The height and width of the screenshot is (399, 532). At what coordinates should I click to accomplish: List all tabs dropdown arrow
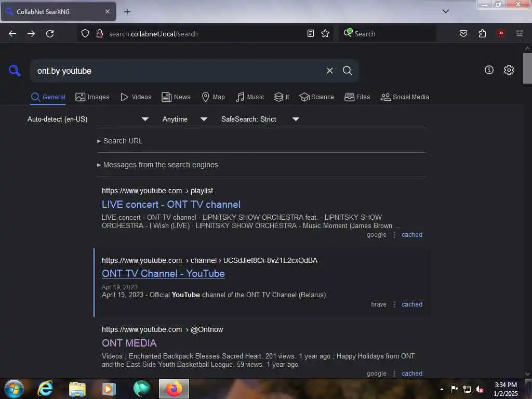(446, 11)
